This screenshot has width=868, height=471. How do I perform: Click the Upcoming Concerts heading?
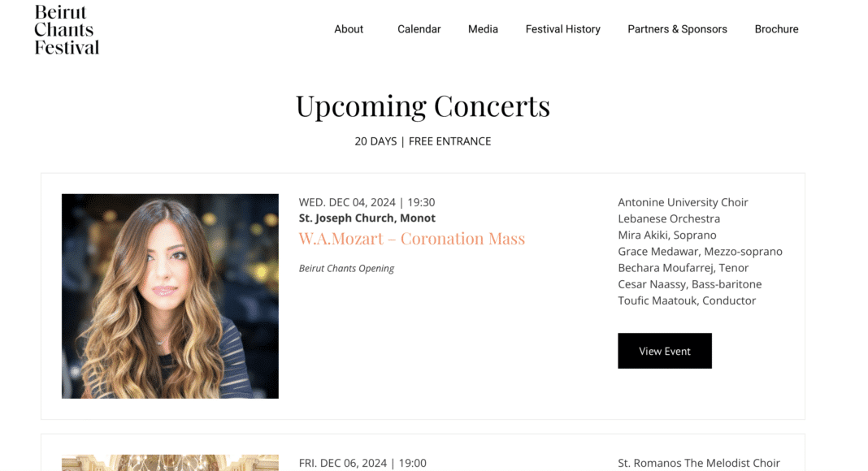pyautogui.click(x=423, y=106)
